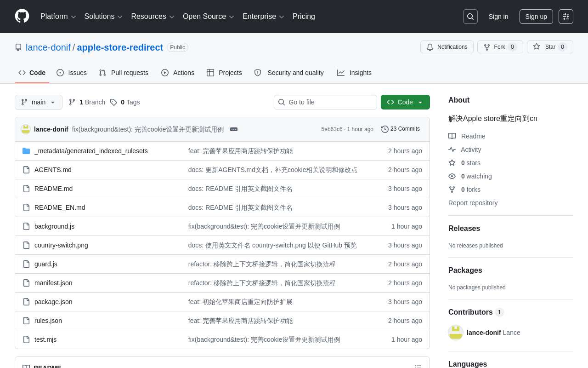Switch to Projects tab
The height and width of the screenshot is (368, 588).
click(224, 73)
